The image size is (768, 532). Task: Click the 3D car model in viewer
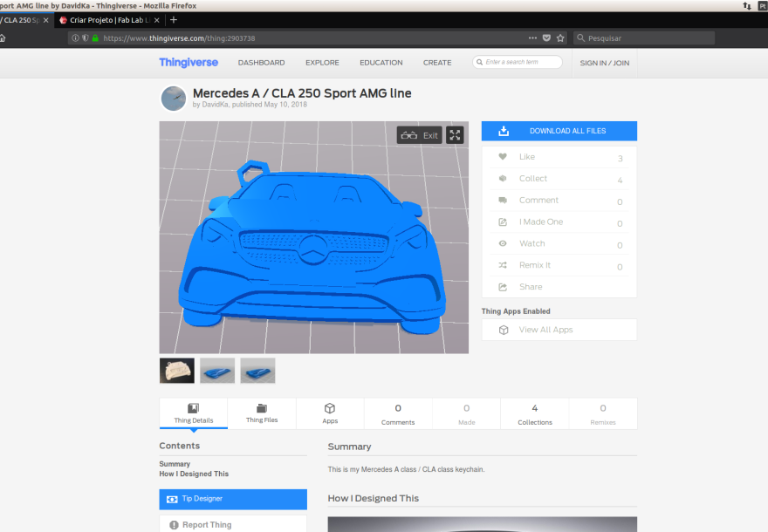(312, 249)
